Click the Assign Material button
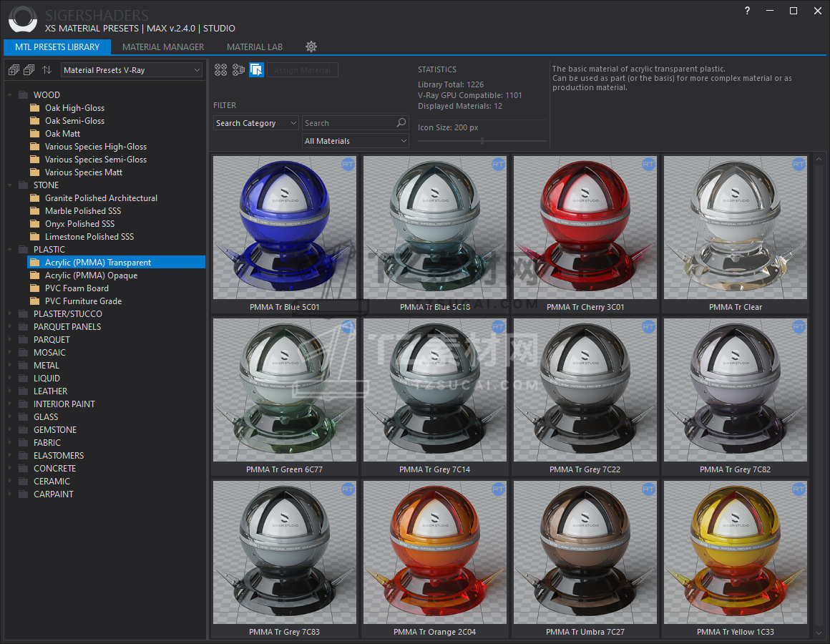Image resolution: width=830 pixels, height=644 pixels. (302, 70)
